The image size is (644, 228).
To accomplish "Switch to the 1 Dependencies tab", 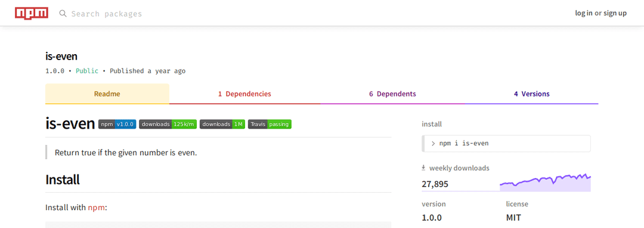I will 244,94.
